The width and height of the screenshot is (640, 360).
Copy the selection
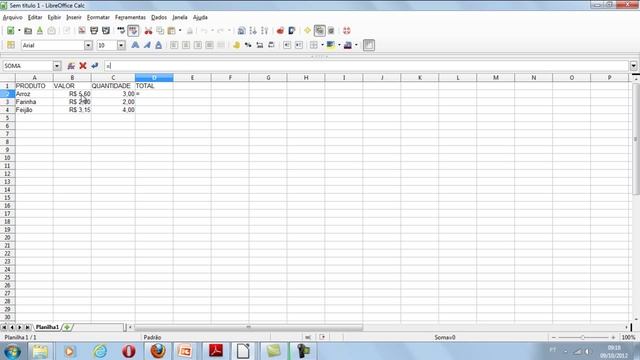160,31
